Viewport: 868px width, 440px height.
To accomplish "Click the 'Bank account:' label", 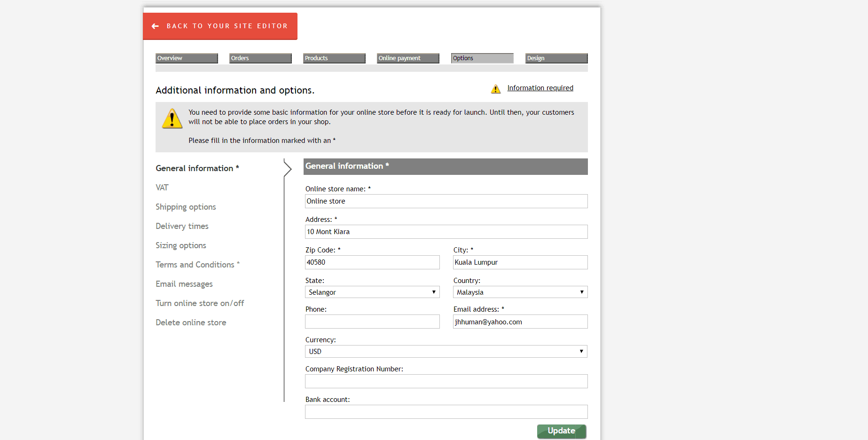I will (x=328, y=400).
